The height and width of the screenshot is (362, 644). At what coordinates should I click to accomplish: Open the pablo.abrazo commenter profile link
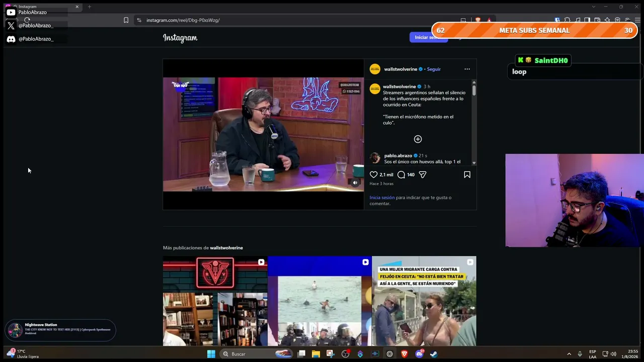point(398,156)
